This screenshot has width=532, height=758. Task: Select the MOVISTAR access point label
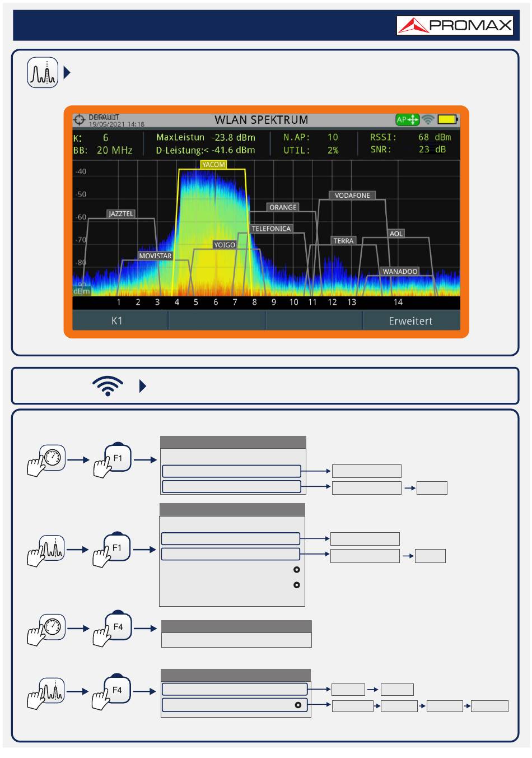point(155,256)
